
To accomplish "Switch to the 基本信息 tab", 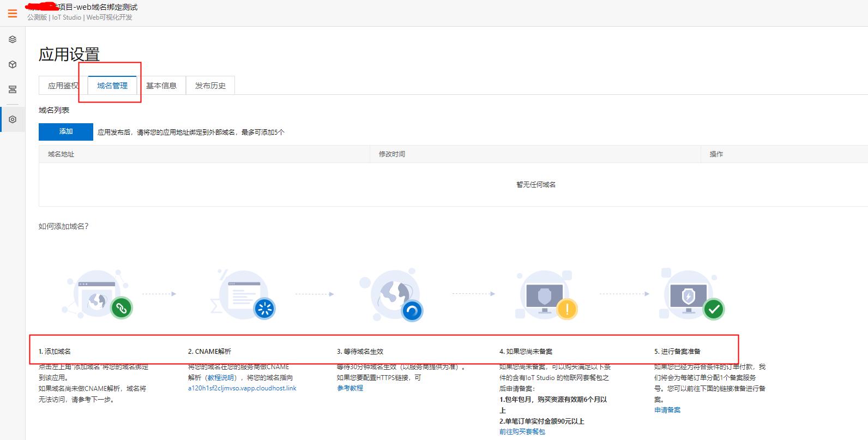I will (161, 86).
